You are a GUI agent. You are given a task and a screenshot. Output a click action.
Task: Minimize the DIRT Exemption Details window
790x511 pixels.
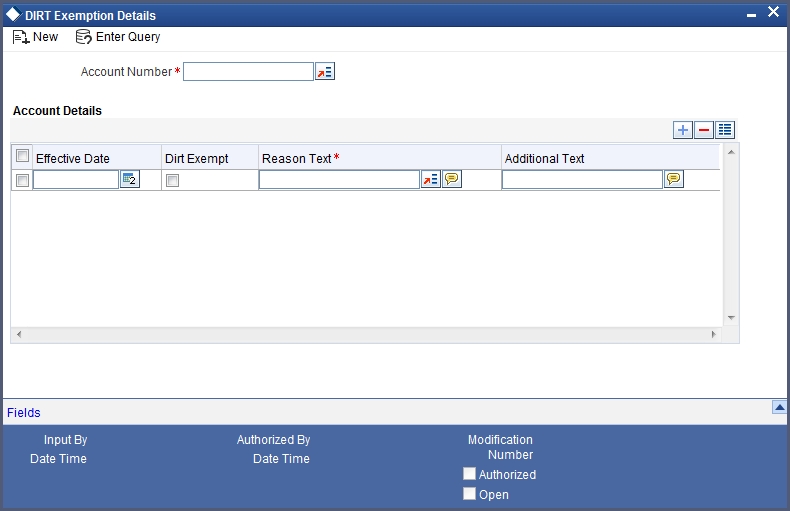click(751, 16)
